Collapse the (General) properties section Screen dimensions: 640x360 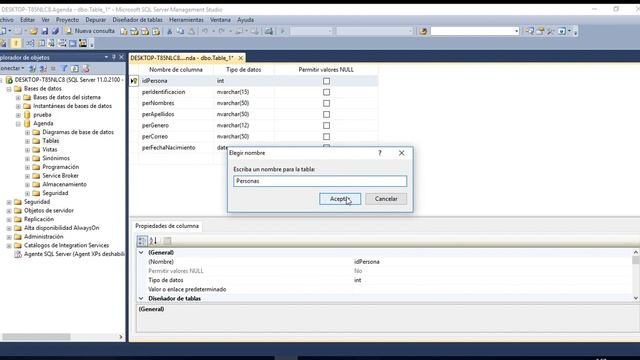[x=141, y=253]
